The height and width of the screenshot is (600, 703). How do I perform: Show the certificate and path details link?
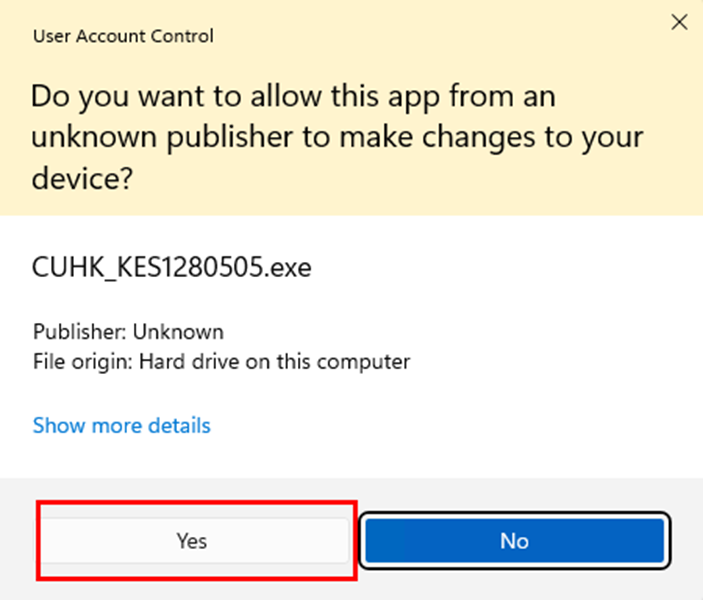tap(122, 425)
